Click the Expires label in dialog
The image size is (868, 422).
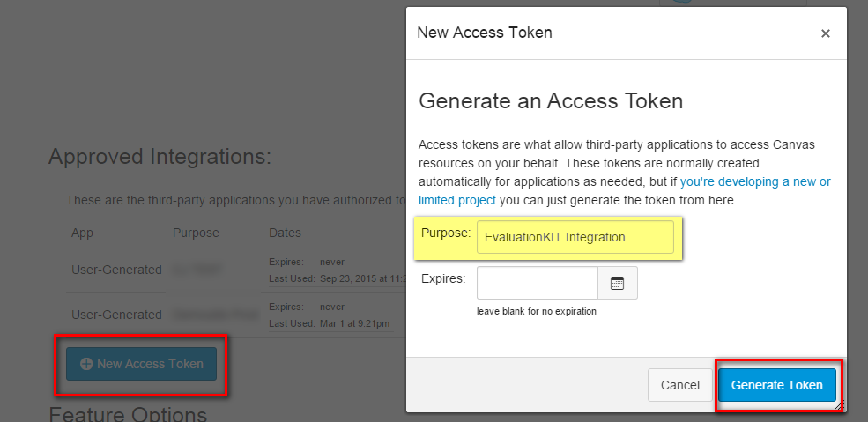pos(443,278)
